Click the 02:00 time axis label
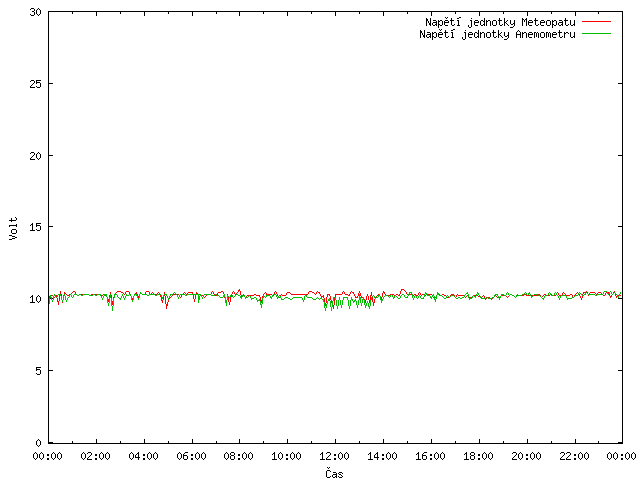 pyautogui.click(x=96, y=456)
